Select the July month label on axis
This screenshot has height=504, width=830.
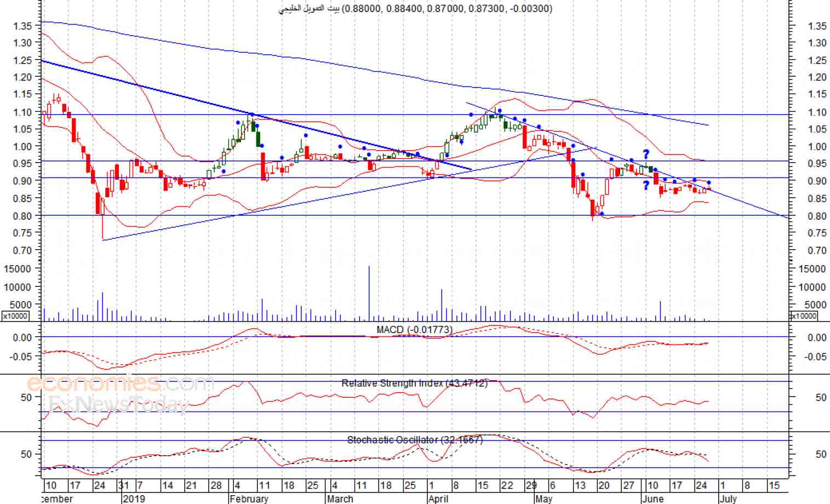pyautogui.click(x=728, y=499)
